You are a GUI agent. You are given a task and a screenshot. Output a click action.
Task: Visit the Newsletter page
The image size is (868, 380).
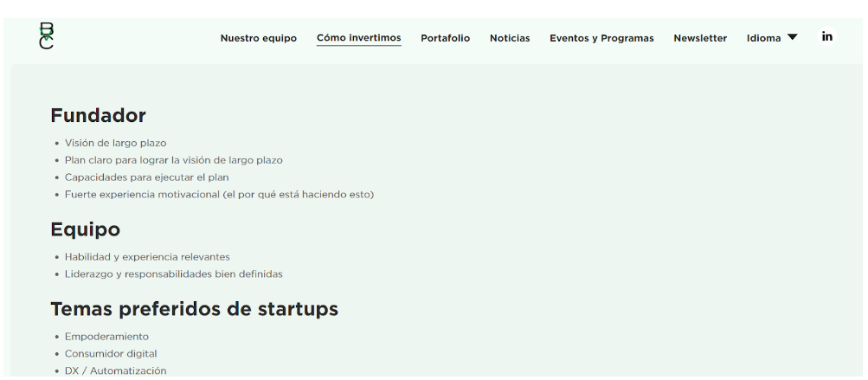(700, 38)
